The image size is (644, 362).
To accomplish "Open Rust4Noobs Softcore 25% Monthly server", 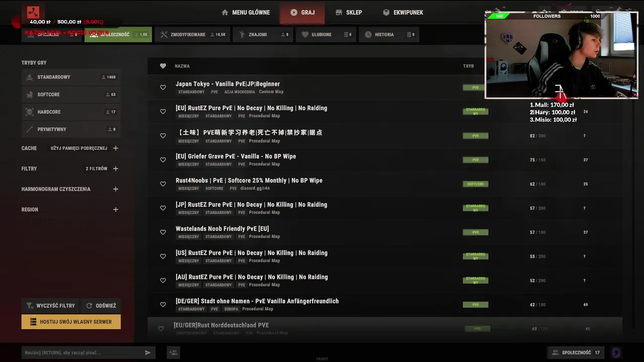I will tap(385, 184).
